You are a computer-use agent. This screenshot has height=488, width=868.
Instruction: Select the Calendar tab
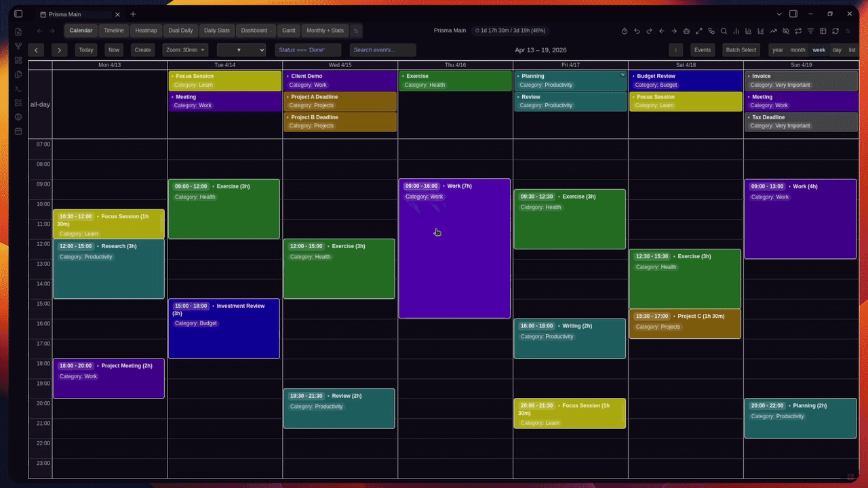[x=81, y=30]
